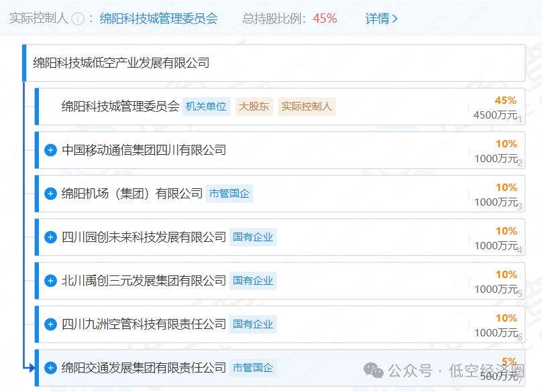Click the 机关单位 tag
This screenshot has width=542, height=392.
207,107
